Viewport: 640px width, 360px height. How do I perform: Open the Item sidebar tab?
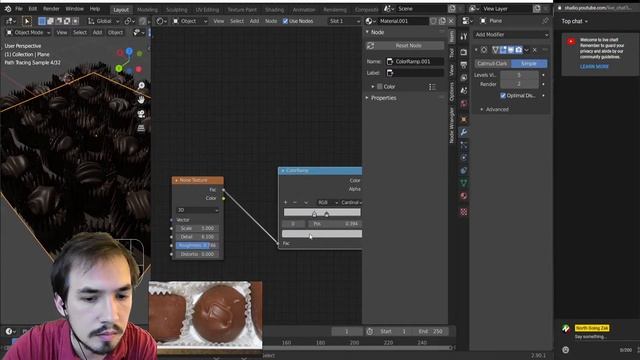[451, 37]
